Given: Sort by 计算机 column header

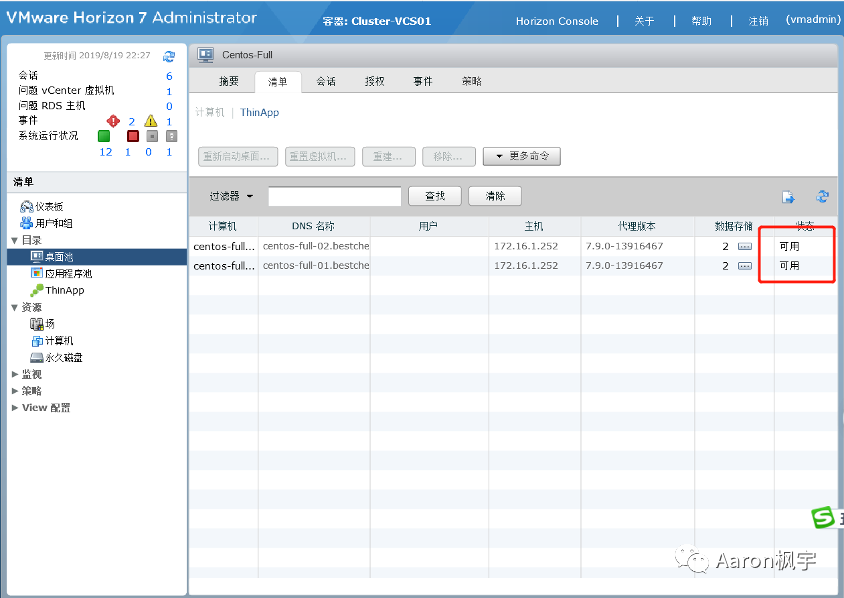Looking at the screenshot, I should [223, 226].
